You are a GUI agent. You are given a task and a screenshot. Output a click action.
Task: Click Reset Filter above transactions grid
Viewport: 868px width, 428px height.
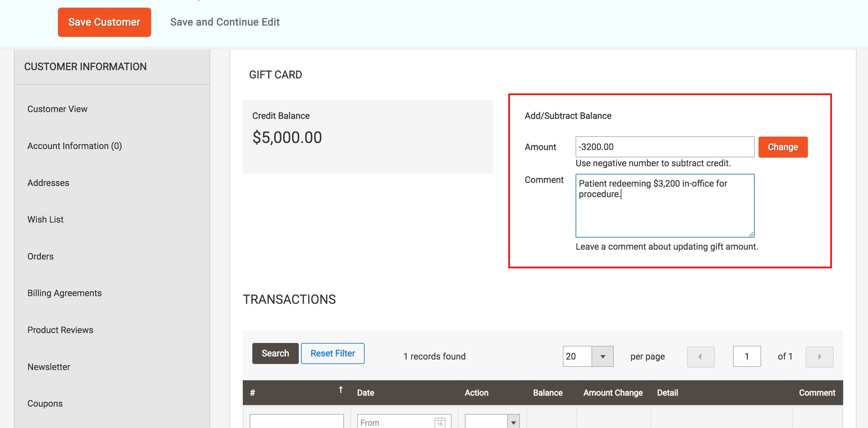[332, 353]
